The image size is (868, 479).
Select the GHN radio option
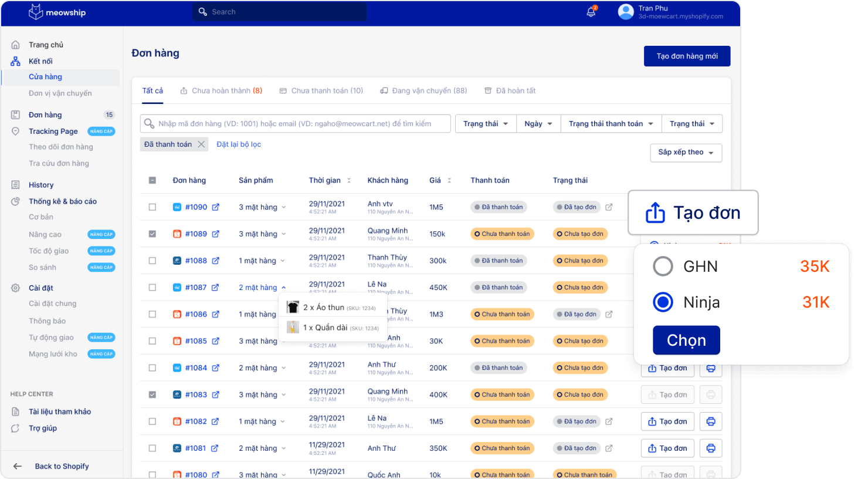click(x=663, y=267)
